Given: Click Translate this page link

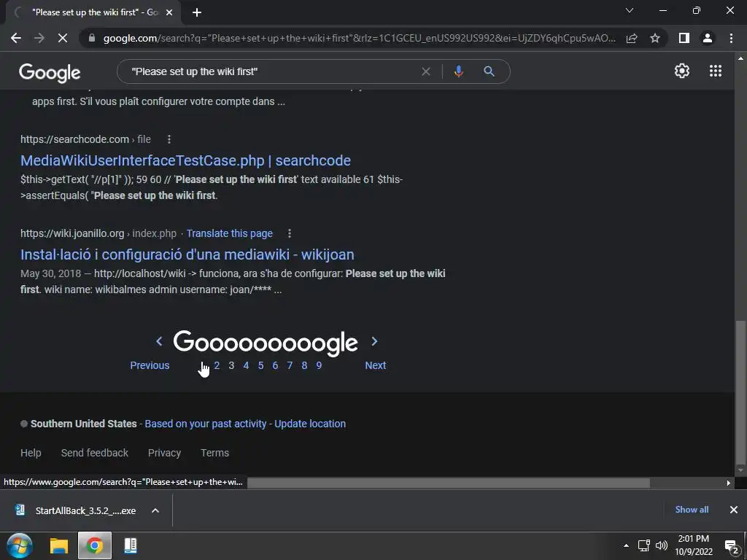Looking at the screenshot, I should [229, 233].
